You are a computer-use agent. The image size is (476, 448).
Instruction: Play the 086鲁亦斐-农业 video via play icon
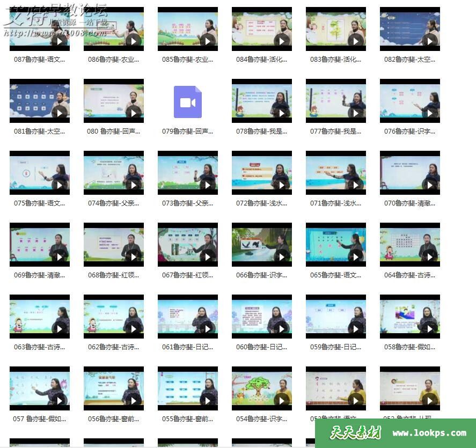coord(133,40)
